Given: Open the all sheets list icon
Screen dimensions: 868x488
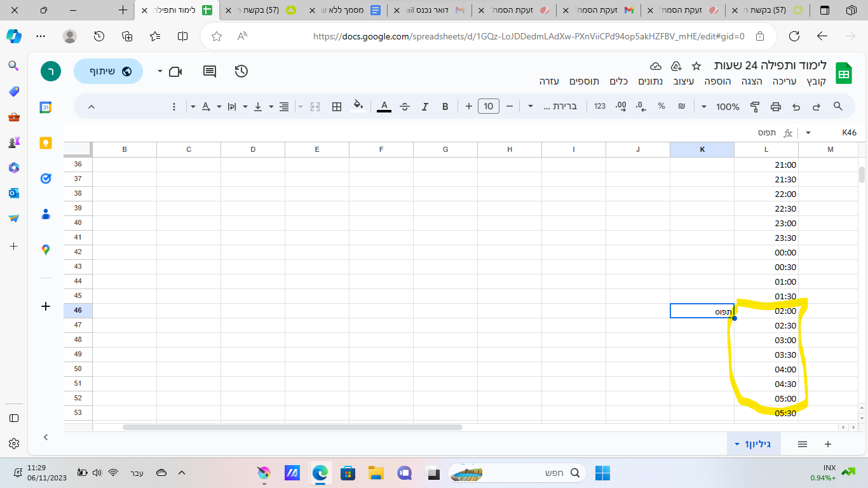Looking at the screenshot, I should point(803,444).
